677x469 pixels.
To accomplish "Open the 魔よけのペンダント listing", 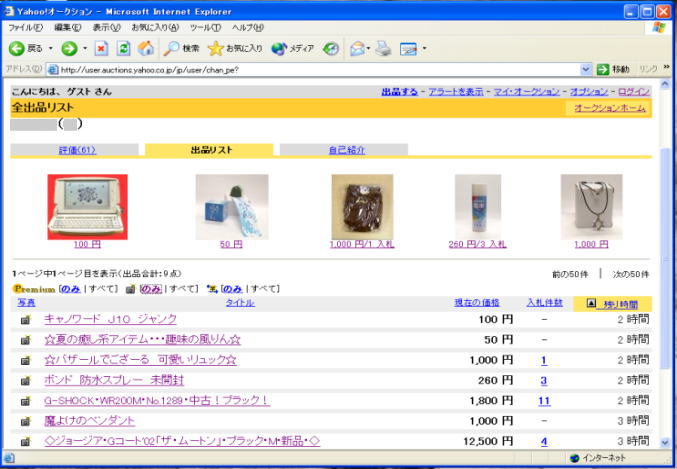I will 89,421.
